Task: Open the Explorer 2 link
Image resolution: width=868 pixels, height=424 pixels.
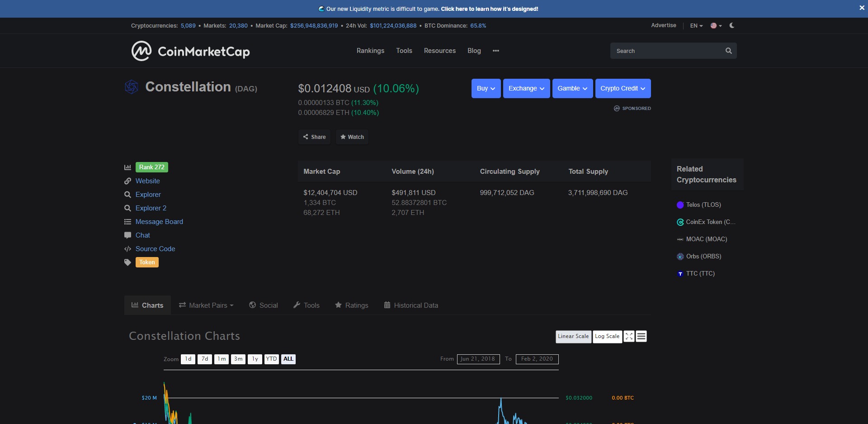Action: click(x=151, y=208)
